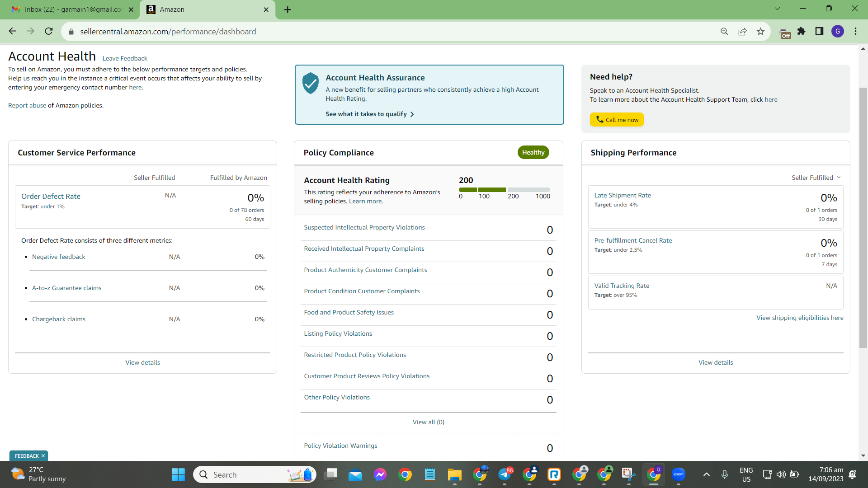Open the Order Defect Rate link

51,196
